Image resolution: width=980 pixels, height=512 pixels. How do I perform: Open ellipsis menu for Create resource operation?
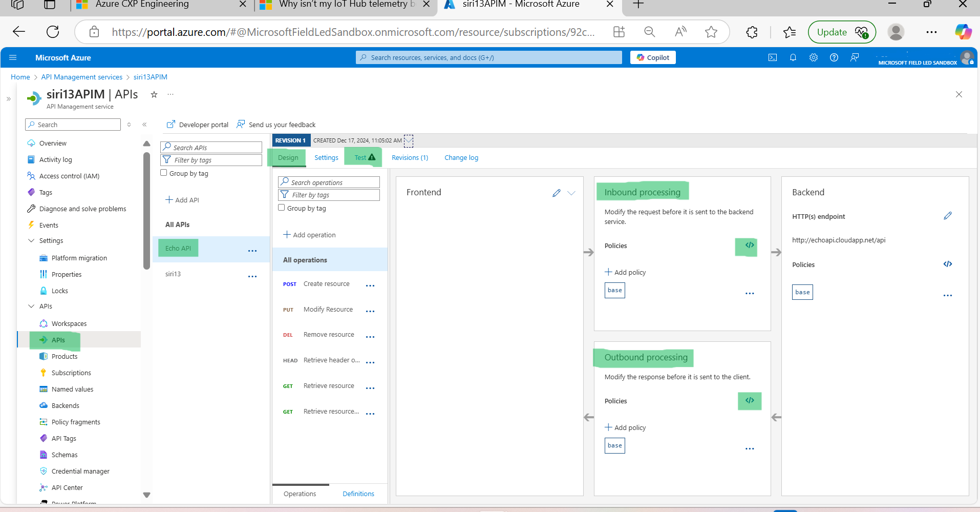pos(370,285)
